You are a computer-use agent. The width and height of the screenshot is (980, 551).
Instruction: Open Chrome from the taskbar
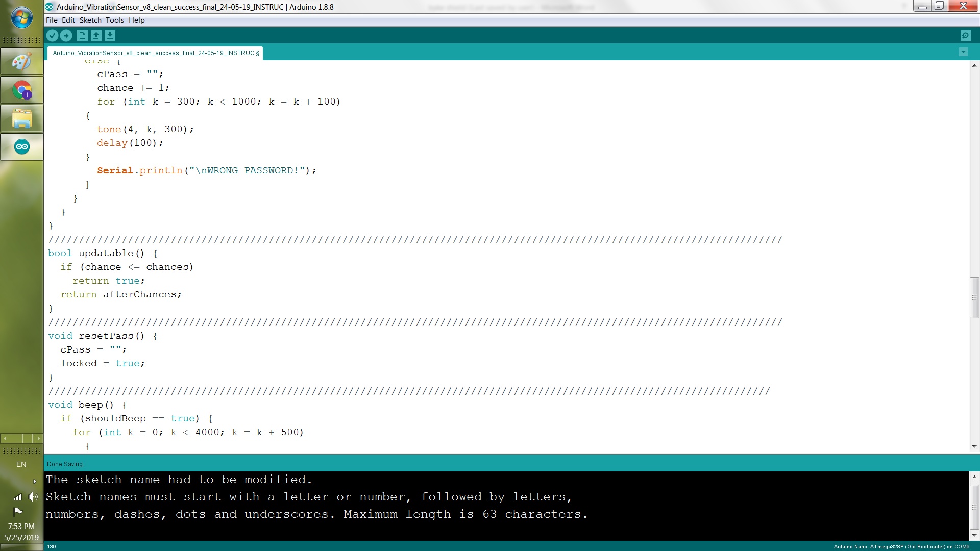(x=22, y=91)
